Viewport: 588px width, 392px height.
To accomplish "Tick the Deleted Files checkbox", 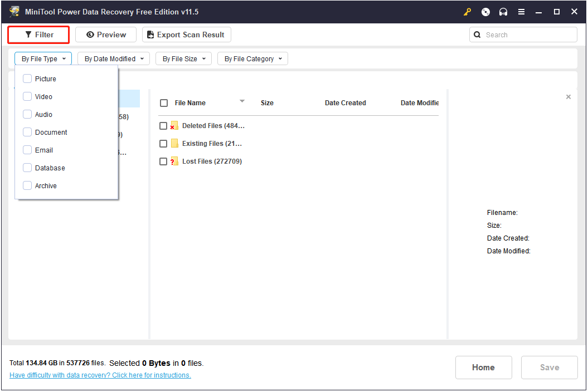I will (x=163, y=126).
